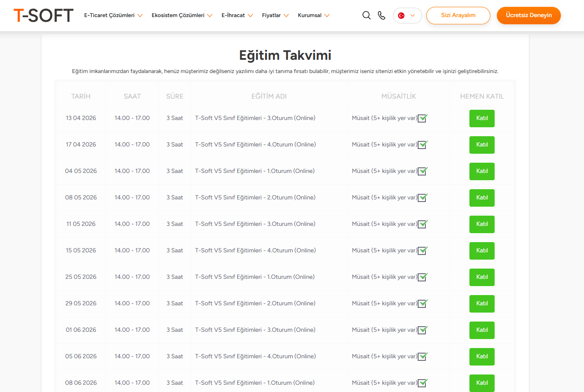Click the Sizi Arayalım button
The height and width of the screenshot is (392, 584).
(458, 15)
